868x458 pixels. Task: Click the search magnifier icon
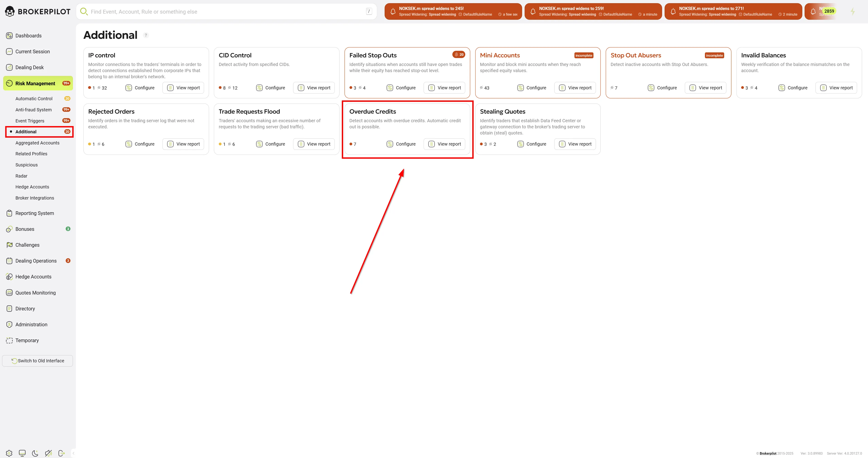pyautogui.click(x=84, y=12)
